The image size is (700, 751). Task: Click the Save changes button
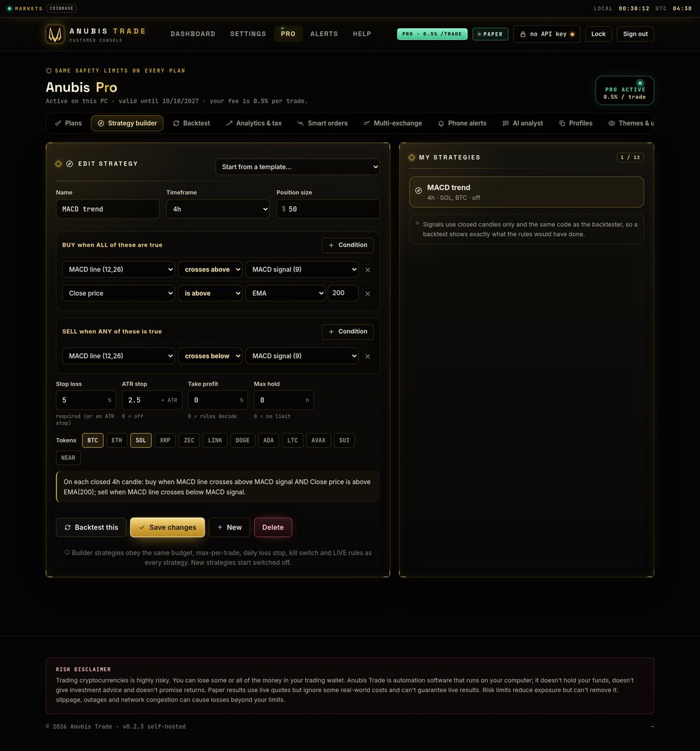(168, 528)
